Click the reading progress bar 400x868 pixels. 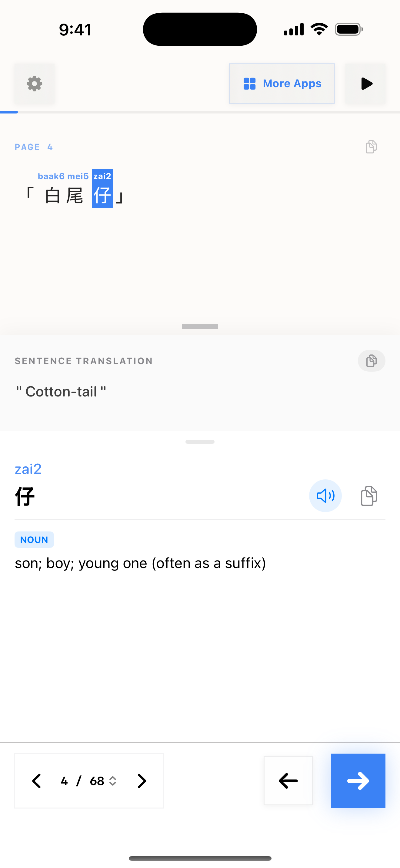(200, 112)
